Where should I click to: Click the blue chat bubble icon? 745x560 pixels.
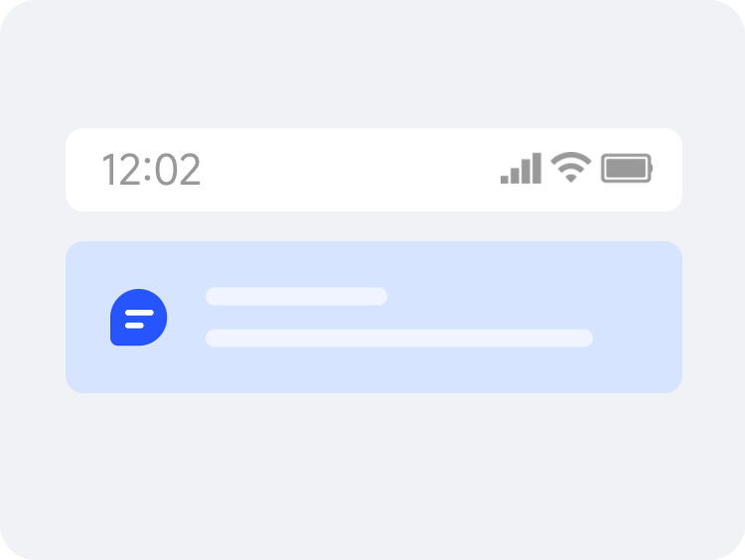point(139,318)
